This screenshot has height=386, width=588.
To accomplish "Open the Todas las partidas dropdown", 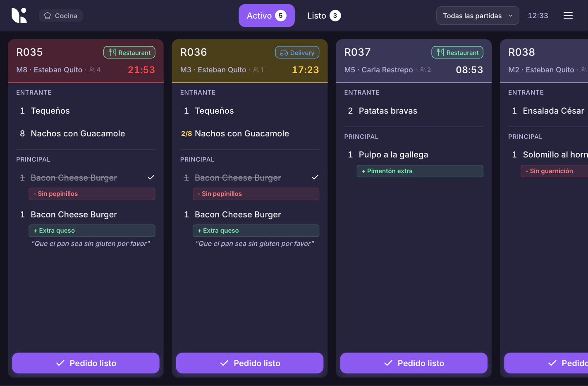I will 478,16.
